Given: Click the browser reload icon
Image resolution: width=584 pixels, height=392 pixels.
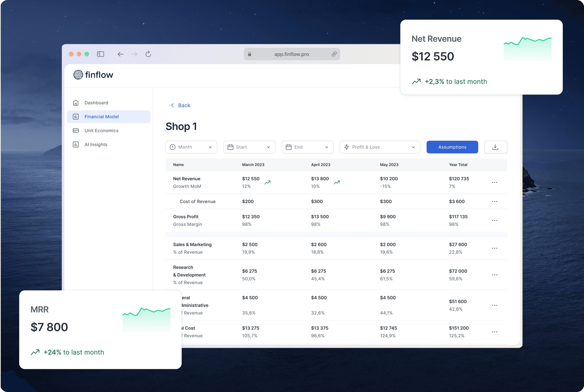Looking at the screenshot, I should pyautogui.click(x=148, y=54).
